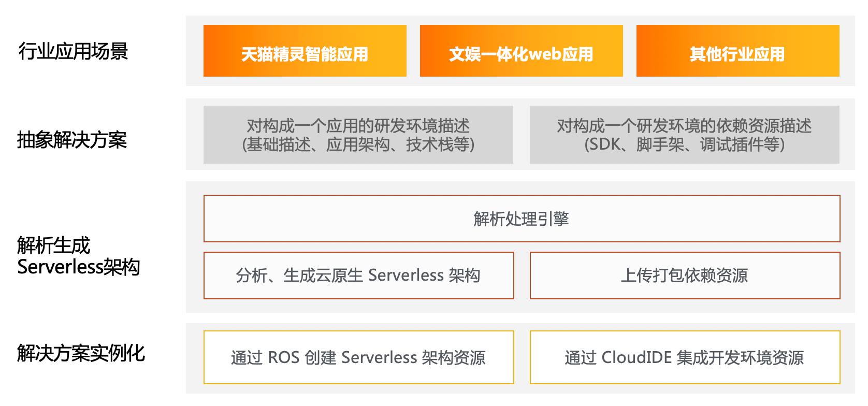The height and width of the screenshot is (406, 868).
Task: Click the 对构成一个研发环境的依赖资源描述 heading text
Action: point(684,126)
